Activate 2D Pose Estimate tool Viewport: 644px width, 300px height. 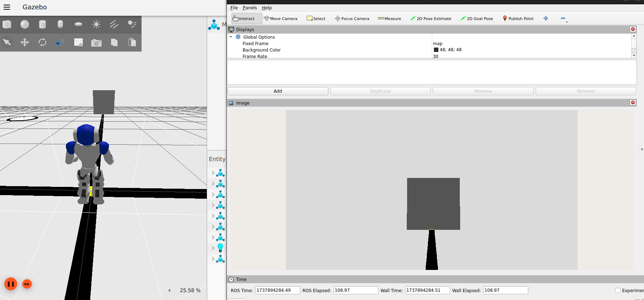[431, 19]
